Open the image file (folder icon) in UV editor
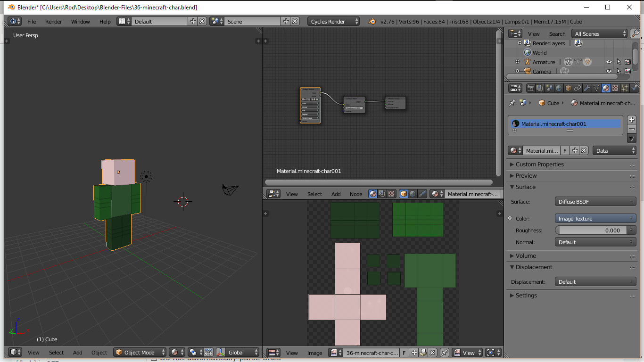644x362 pixels. click(423, 353)
